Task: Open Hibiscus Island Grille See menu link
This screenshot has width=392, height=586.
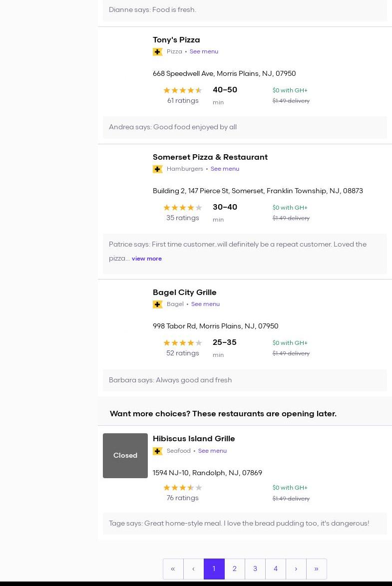Action: [212, 451]
